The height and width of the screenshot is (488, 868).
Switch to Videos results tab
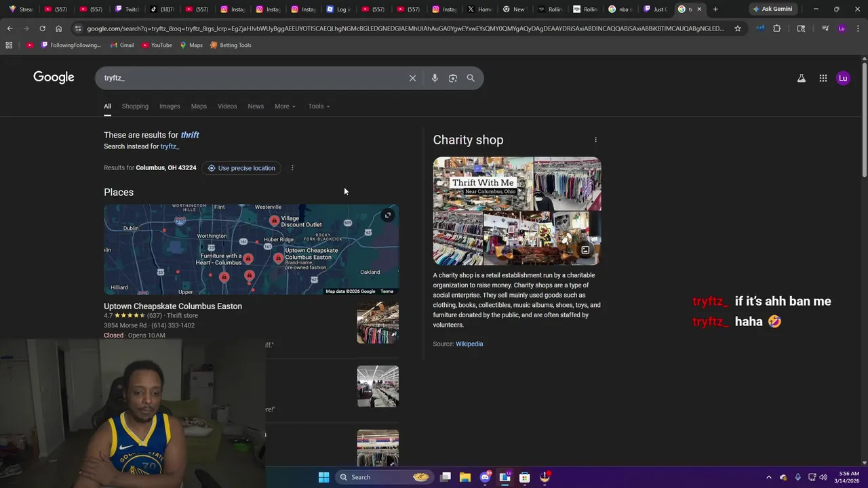(227, 106)
